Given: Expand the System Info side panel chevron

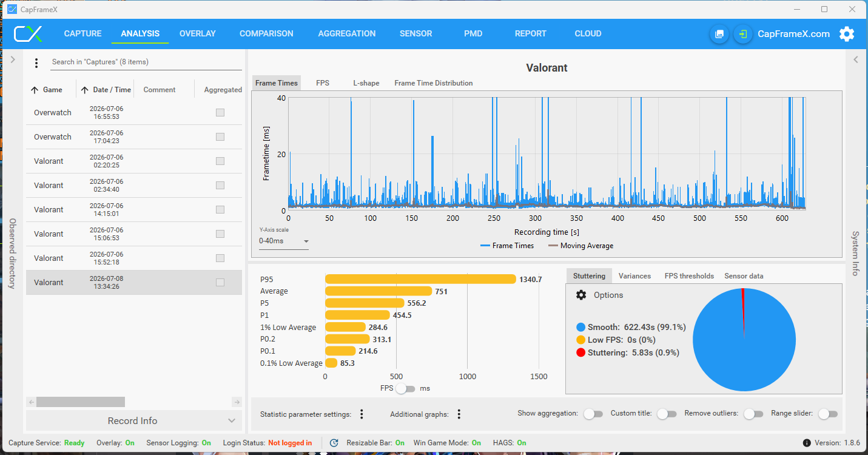Looking at the screenshot, I should (x=856, y=59).
